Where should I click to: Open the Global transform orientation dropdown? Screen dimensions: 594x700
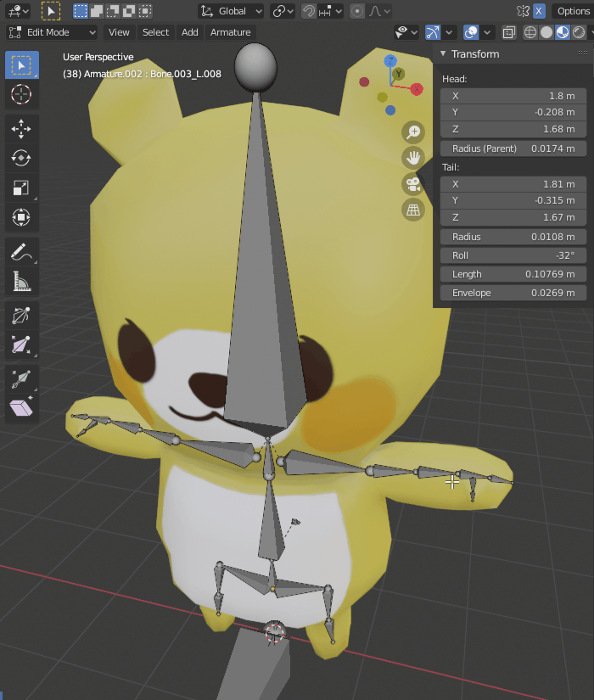click(231, 11)
